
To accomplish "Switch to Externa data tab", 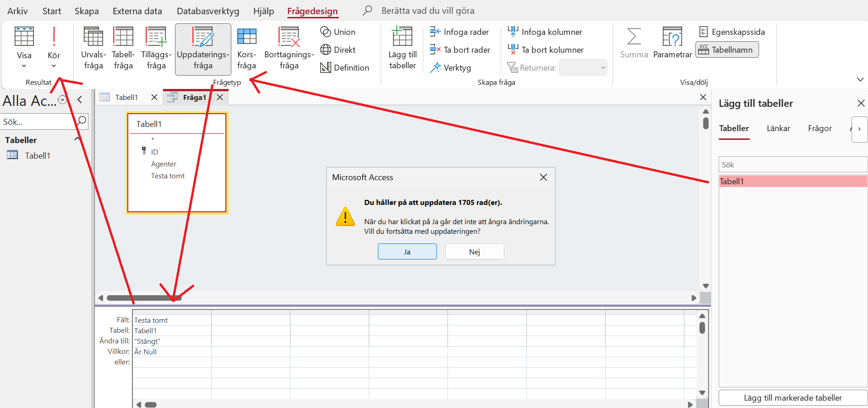I will click(x=137, y=11).
